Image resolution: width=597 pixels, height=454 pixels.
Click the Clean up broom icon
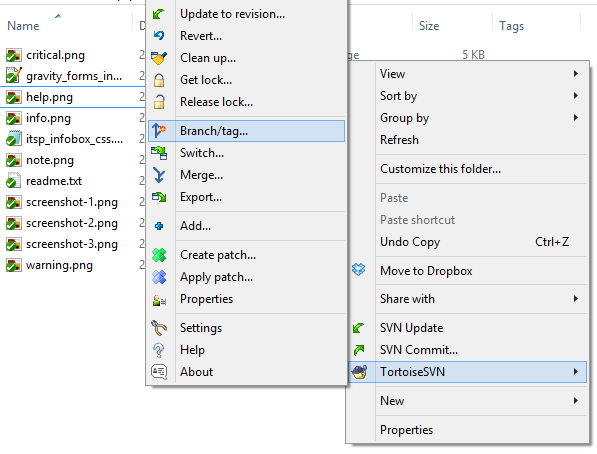pyautogui.click(x=159, y=58)
